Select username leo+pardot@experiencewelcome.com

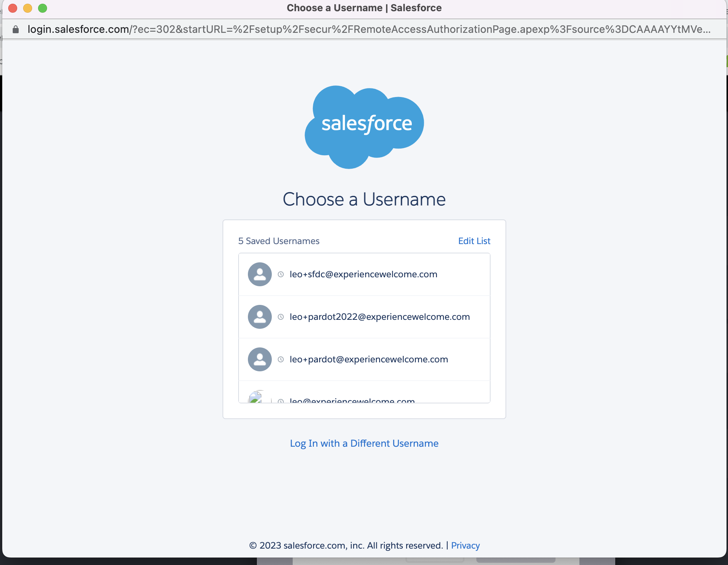pyautogui.click(x=364, y=359)
